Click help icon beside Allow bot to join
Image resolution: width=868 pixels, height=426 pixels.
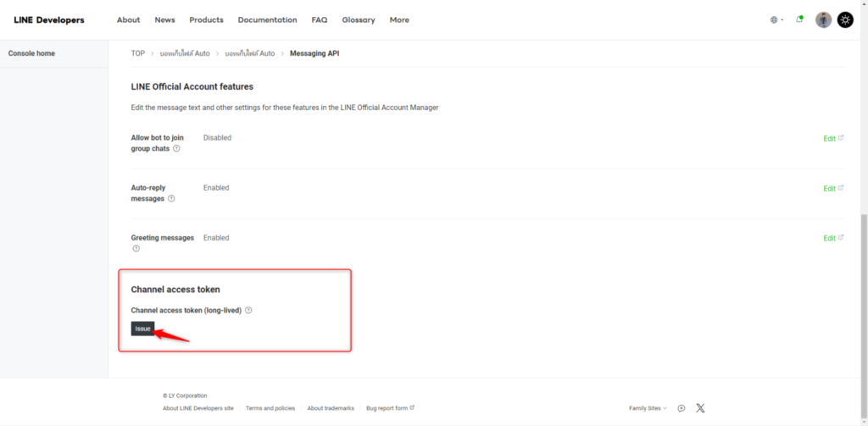176,148
